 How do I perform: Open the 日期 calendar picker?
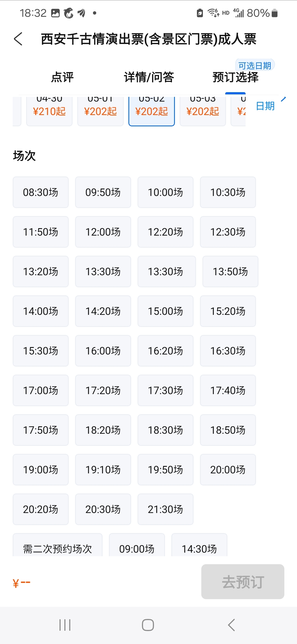[x=265, y=106]
